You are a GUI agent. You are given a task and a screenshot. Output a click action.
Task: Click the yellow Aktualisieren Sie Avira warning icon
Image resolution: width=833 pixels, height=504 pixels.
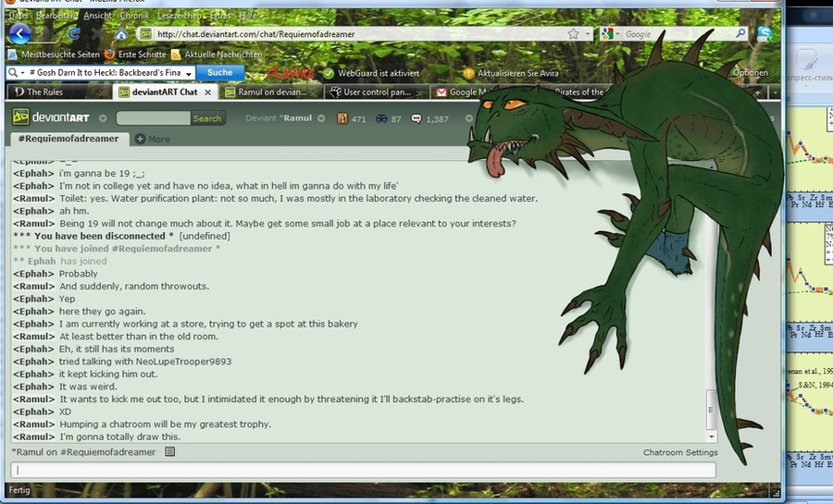tap(468, 73)
